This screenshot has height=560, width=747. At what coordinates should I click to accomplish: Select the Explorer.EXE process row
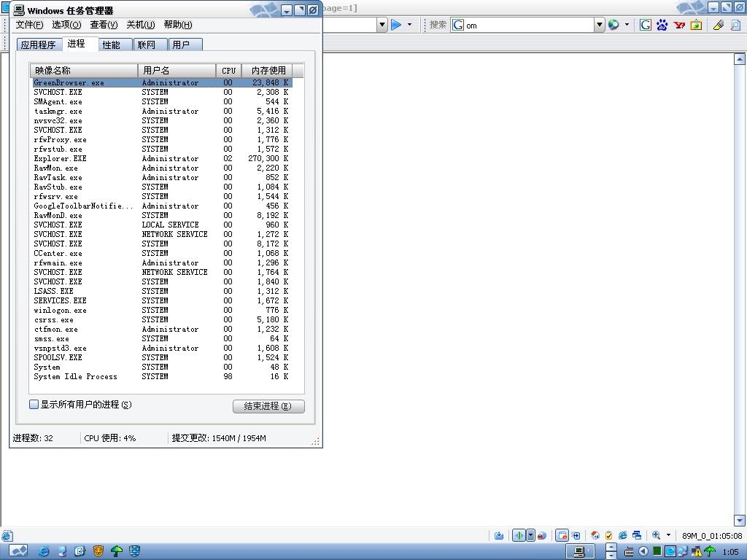click(162, 158)
